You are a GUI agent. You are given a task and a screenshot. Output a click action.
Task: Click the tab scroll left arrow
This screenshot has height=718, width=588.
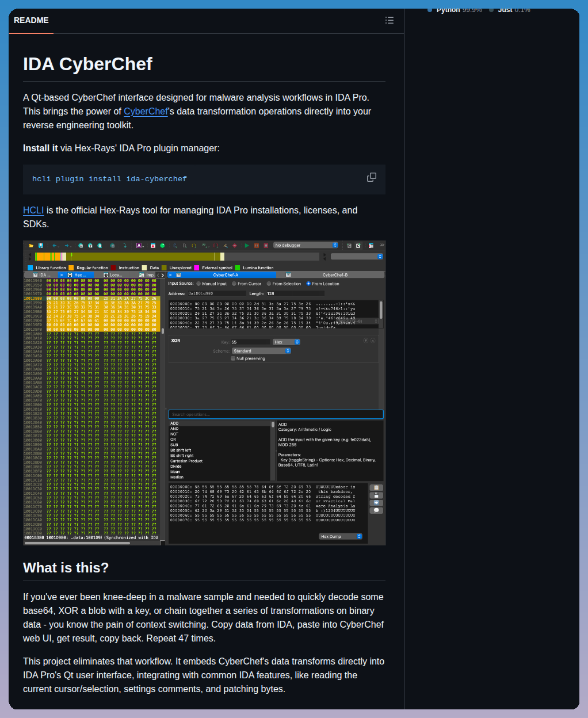coord(158,275)
